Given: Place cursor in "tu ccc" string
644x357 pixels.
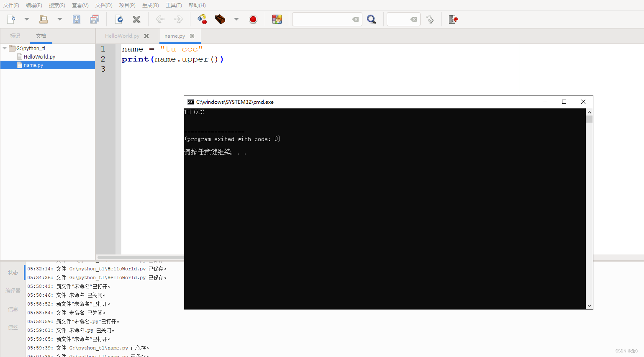Looking at the screenshot, I should click(182, 49).
